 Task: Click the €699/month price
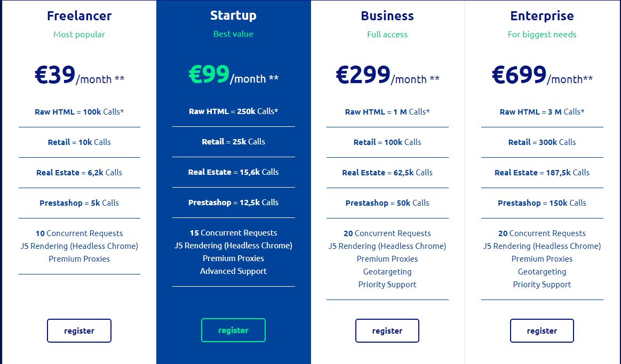[542, 75]
